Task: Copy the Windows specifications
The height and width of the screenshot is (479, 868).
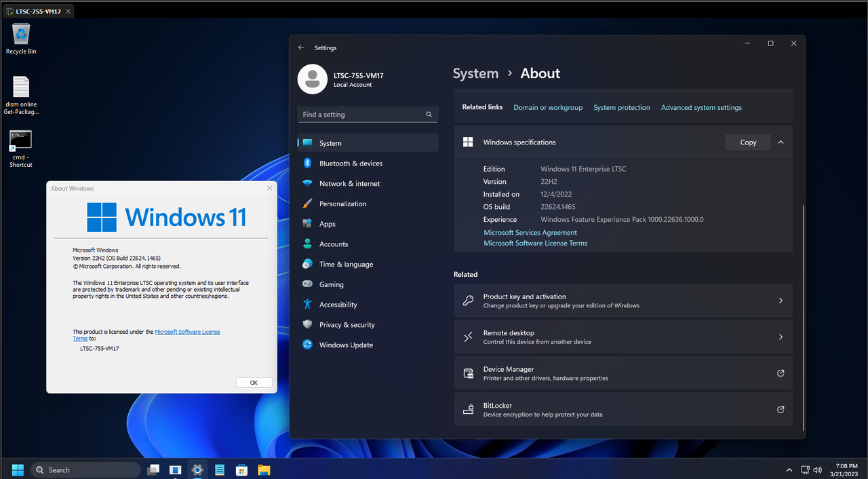Action: 748,142
